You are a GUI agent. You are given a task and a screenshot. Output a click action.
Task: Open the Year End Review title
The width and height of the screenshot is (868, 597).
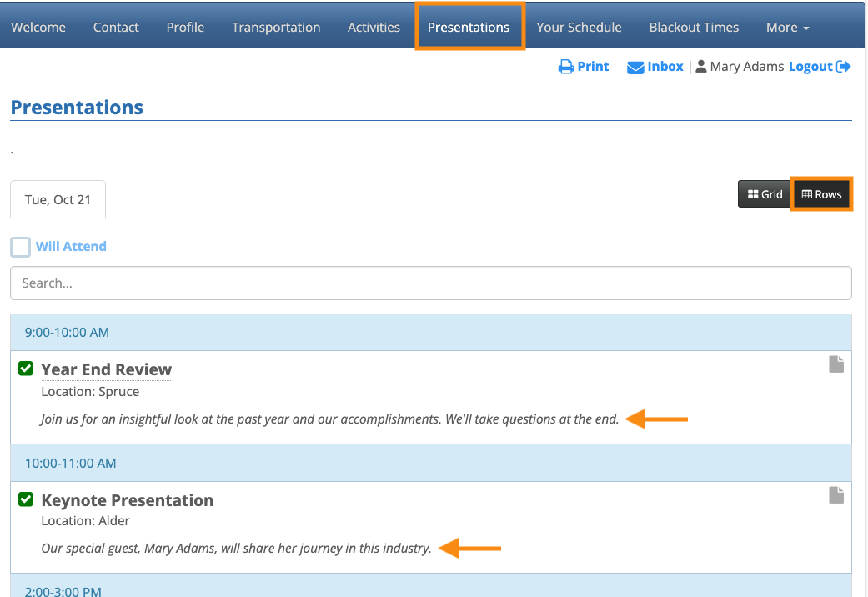tap(106, 369)
